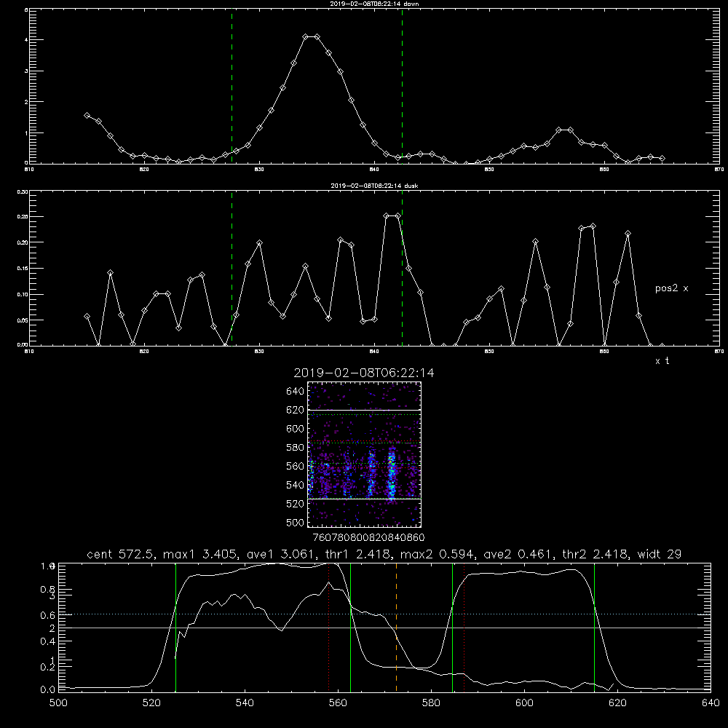This screenshot has width=728, height=728.
Task: Click the lower white line in the spectrogram at 525
Action: click(364, 499)
